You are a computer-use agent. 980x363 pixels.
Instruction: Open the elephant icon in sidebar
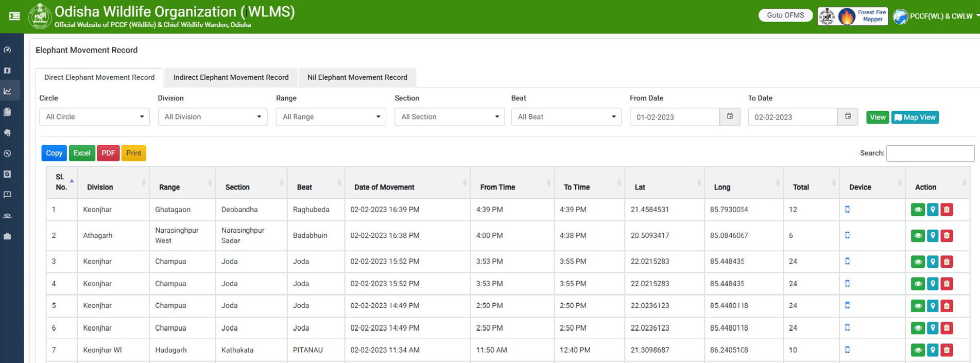tap(7, 132)
